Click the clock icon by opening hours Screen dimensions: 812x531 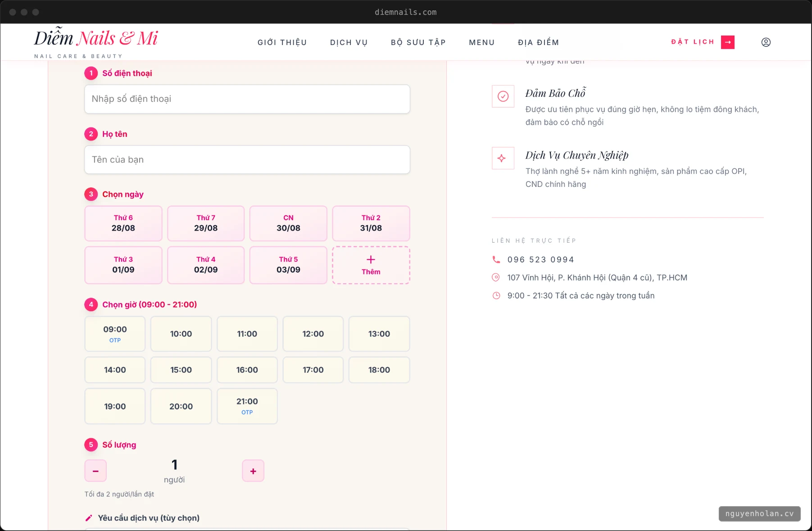click(x=496, y=295)
